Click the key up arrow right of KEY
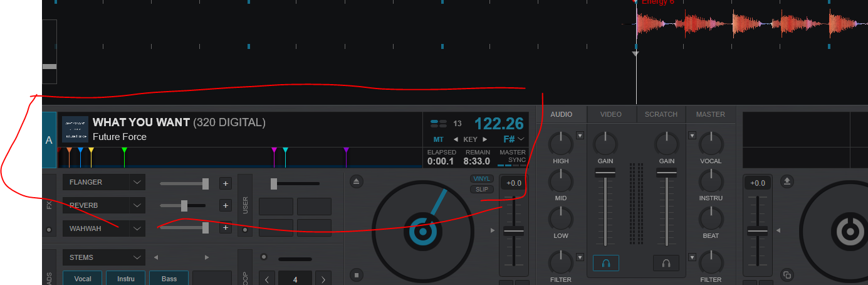The image size is (868, 285). (x=484, y=139)
